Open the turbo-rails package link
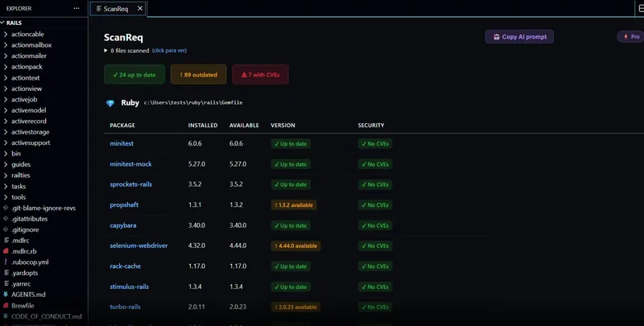The width and height of the screenshot is (644, 326). (x=126, y=307)
